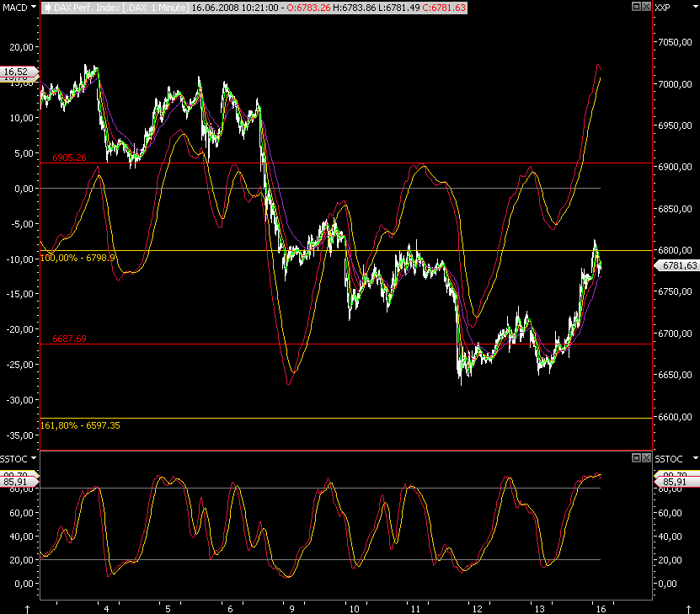Viewport: 700px width, 614px height.
Task: Close the main DAX chart panel
Action: coord(646,6)
